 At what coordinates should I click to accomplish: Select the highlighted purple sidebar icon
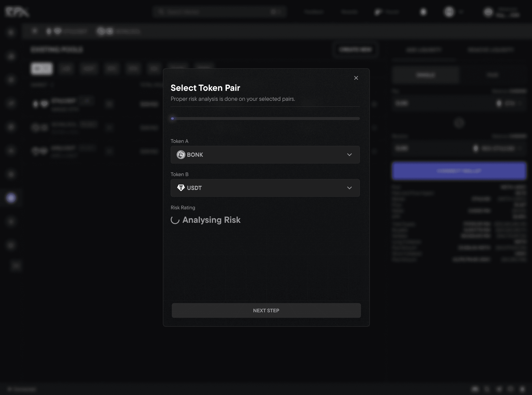click(11, 198)
